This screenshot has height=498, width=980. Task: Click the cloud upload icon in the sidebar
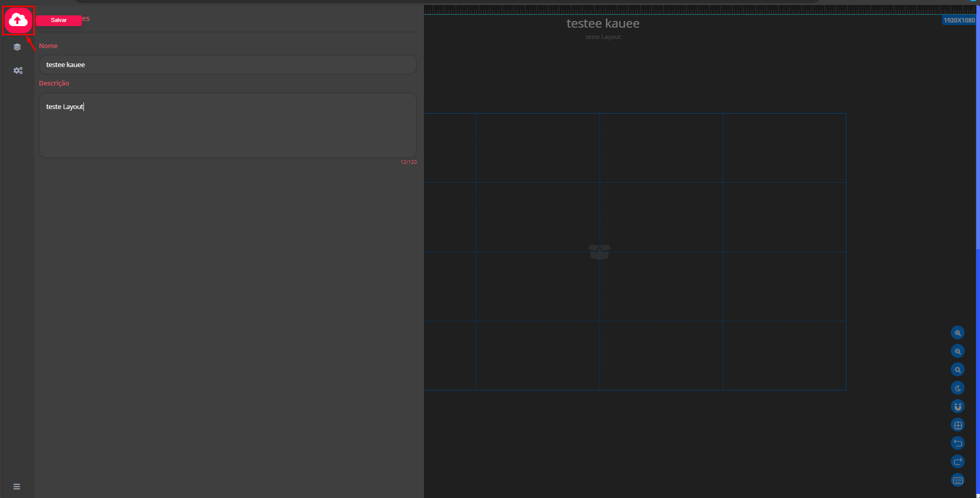(x=18, y=19)
